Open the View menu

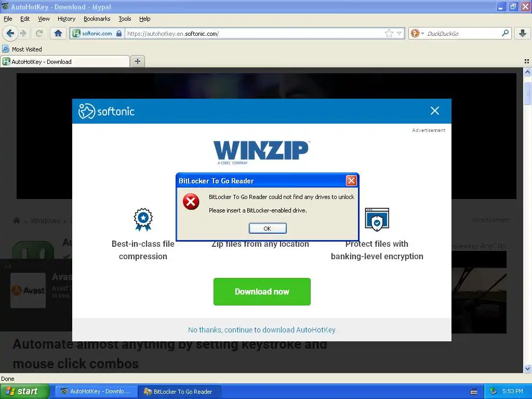[x=44, y=19]
